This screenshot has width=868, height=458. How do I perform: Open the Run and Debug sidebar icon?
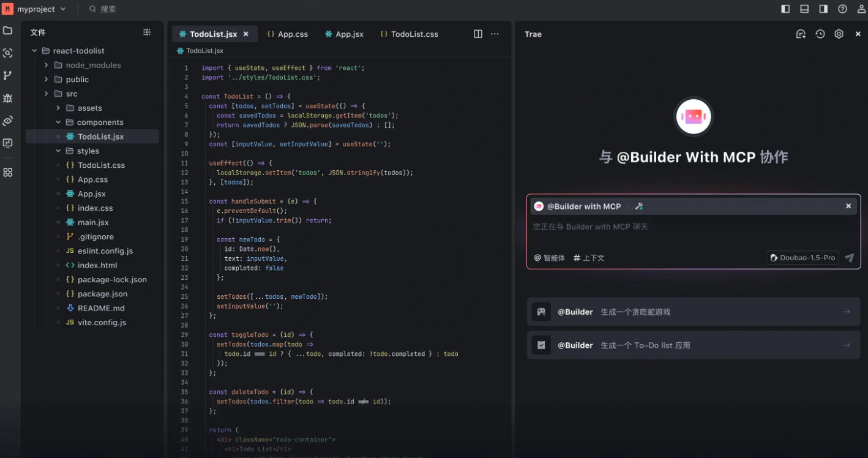pyautogui.click(x=8, y=98)
